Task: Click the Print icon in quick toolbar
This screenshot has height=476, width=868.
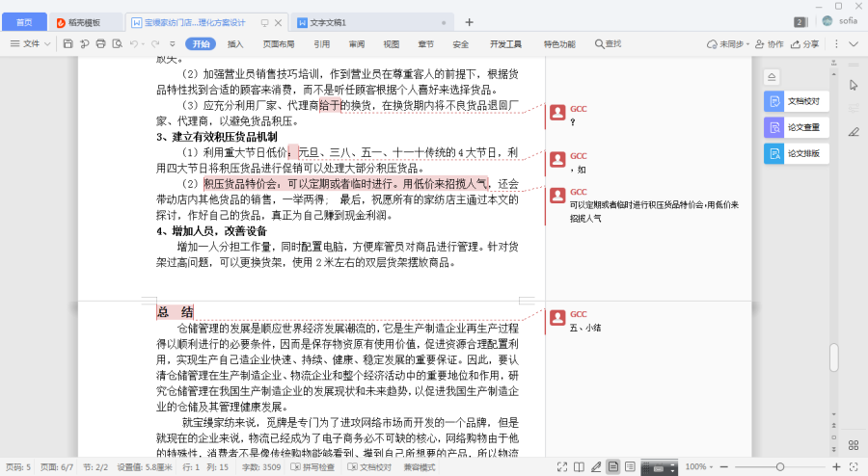Action: (x=100, y=43)
